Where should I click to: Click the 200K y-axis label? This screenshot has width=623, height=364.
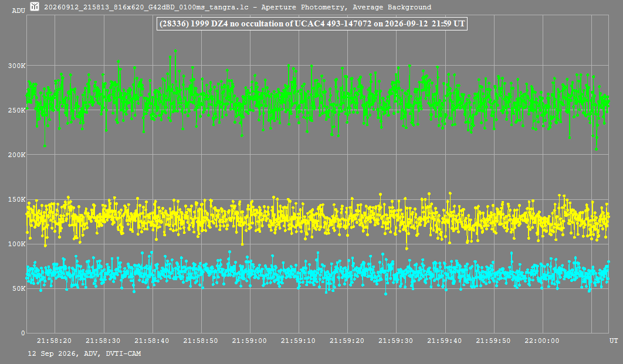click(16, 155)
